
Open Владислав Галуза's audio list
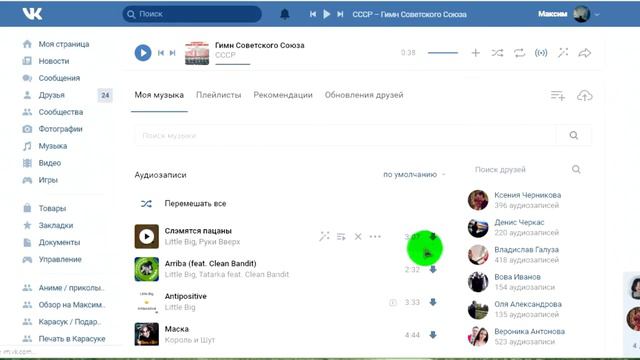[x=514, y=255]
